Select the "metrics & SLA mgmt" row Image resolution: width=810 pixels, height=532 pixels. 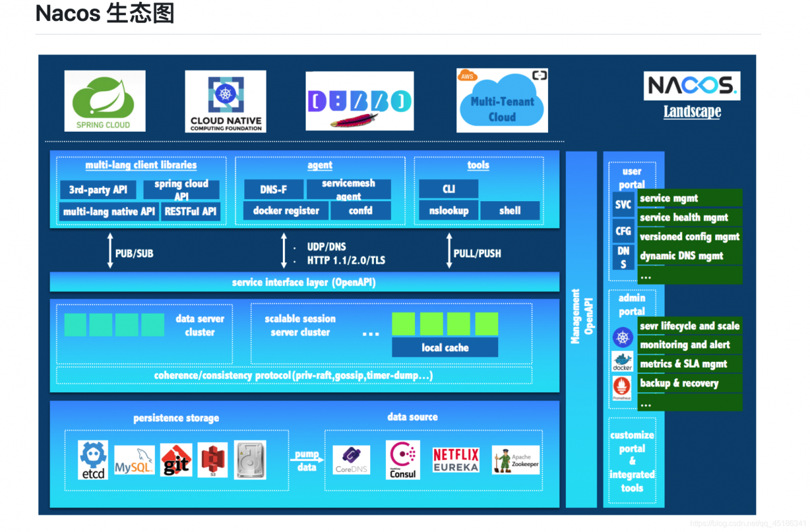coord(689,364)
